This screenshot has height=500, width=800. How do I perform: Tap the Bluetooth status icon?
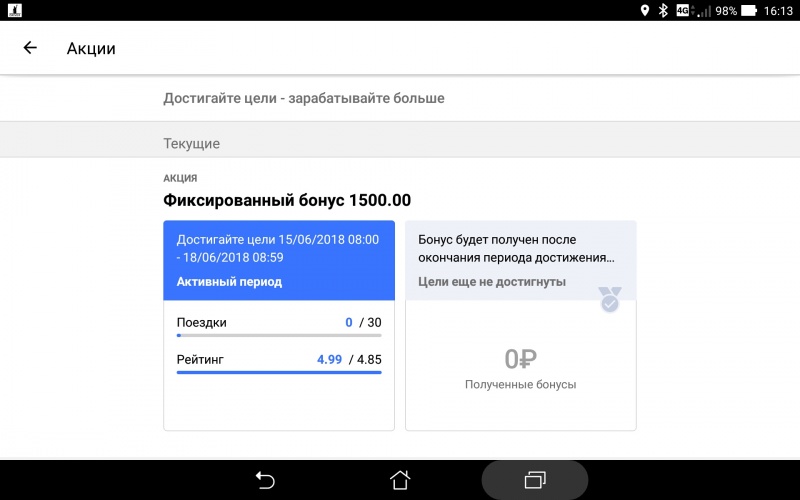tap(663, 10)
